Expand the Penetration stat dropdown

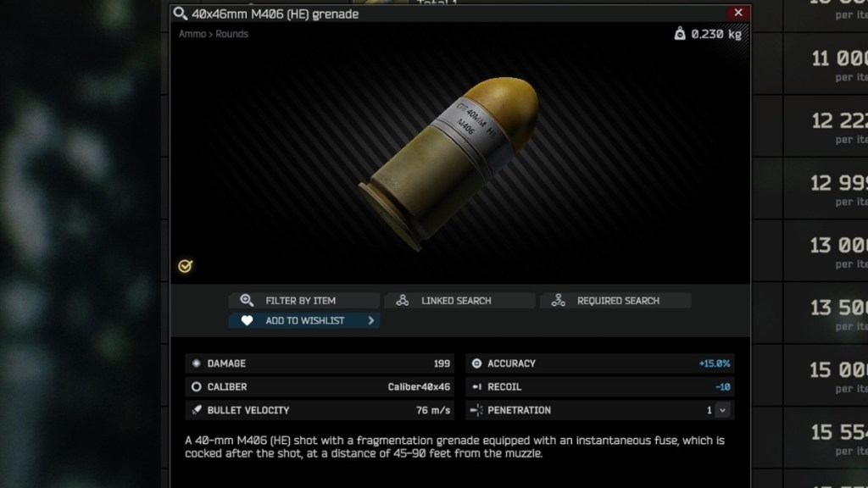click(x=722, y=410)
